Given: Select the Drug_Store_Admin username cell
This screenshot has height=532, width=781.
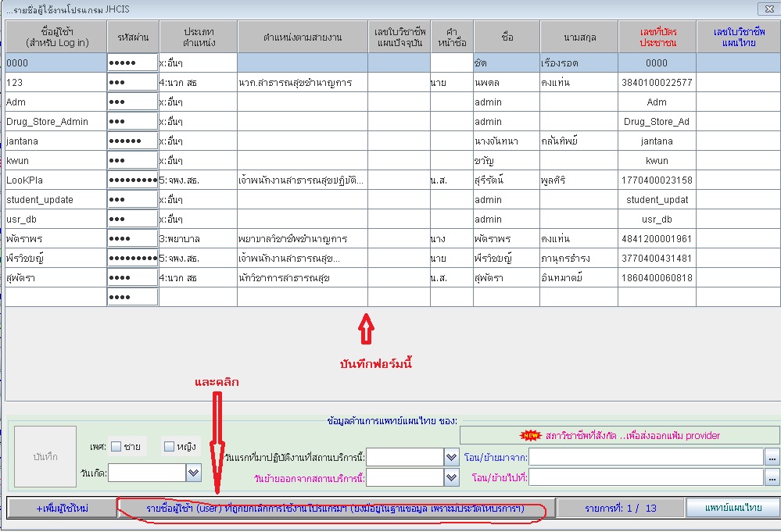Looking at the screenshot, I should (56, 122).
